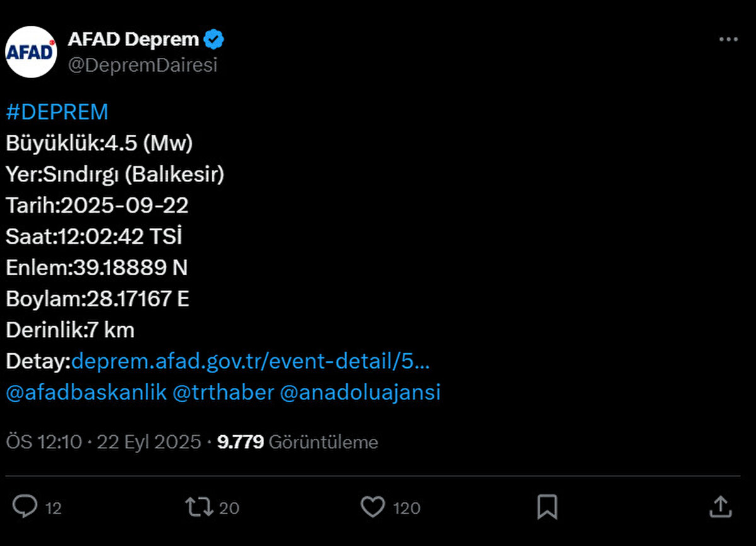
Task: Open the share icon
Action: [x=721, y=506]
